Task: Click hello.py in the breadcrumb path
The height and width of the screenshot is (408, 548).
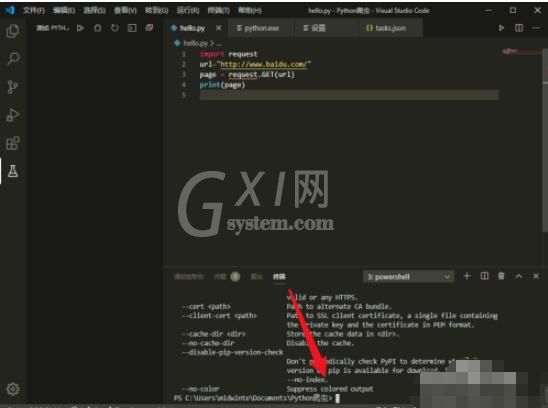Action: click(195, 43)
